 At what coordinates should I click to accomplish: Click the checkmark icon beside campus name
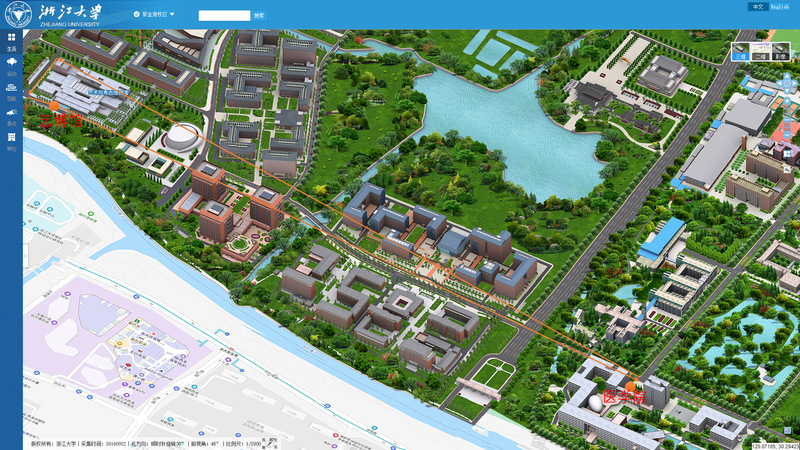[137, 15]
